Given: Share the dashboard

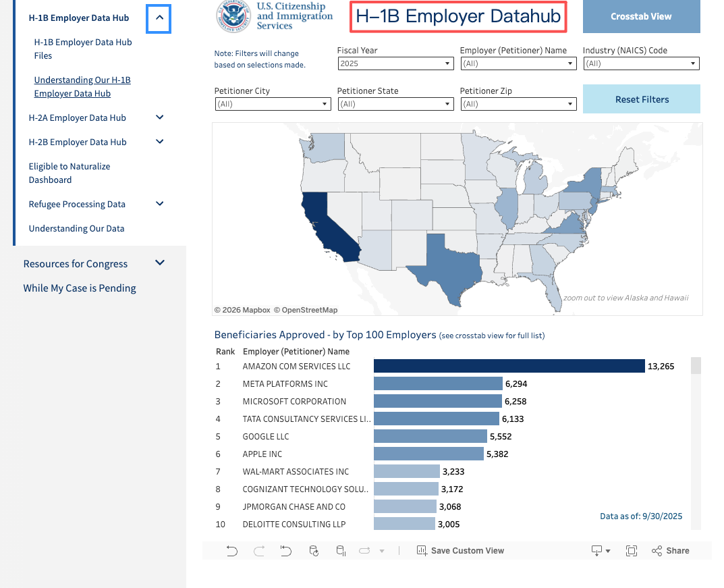Looking at the screenshot, I should pyautogui.click(x=670, y=550).
